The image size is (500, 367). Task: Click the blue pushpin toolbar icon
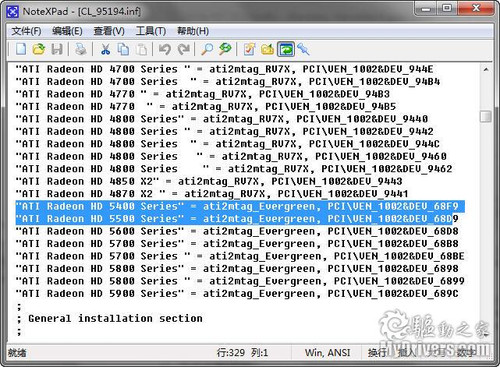[303, 49]
